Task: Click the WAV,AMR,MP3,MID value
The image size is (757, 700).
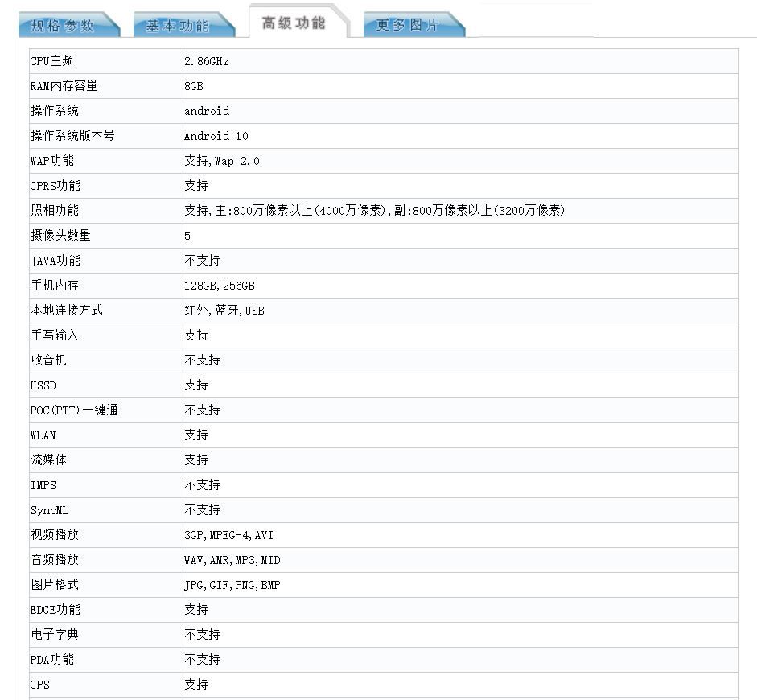Action: (232, 560)
